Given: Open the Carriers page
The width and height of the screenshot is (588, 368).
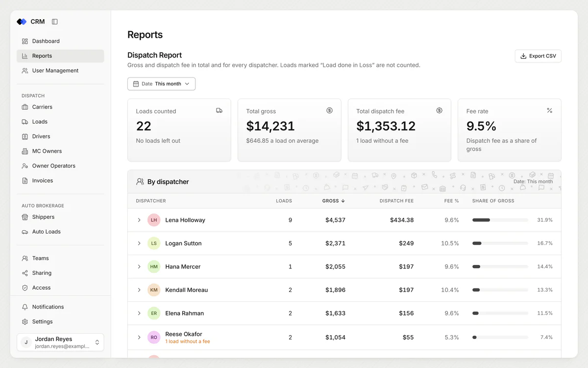Looking at the screenshot, I should tap(60, 107).
